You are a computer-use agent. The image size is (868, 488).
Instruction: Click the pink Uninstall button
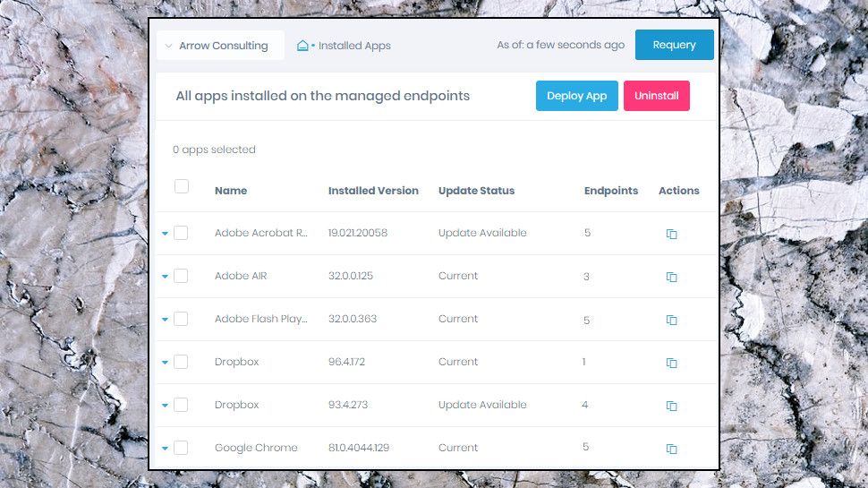656,96
